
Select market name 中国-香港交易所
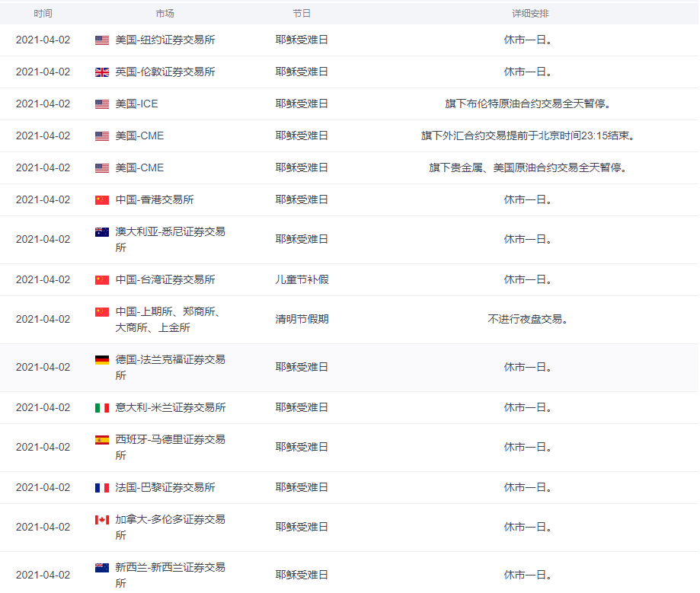coord(155,199)
